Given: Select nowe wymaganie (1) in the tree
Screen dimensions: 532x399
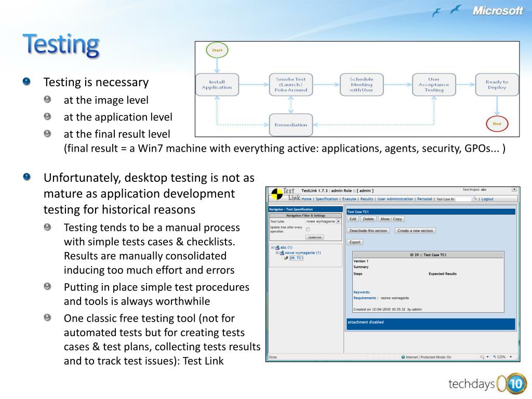Looking at the screenshot, I should click(x=303, y=253).
